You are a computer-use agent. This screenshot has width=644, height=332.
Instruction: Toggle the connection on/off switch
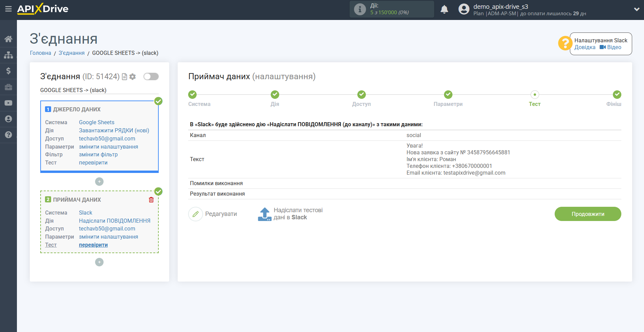point(151,76)
